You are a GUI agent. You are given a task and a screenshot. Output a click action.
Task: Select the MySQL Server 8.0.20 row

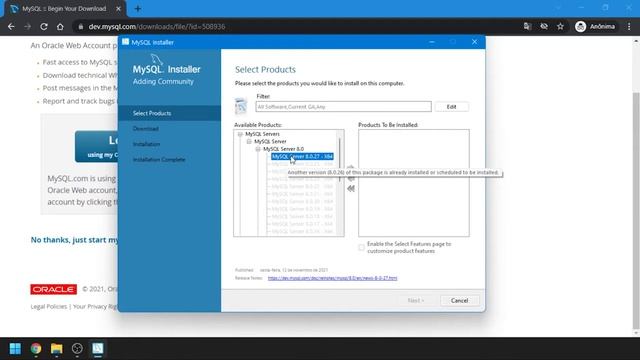[302, 201]
